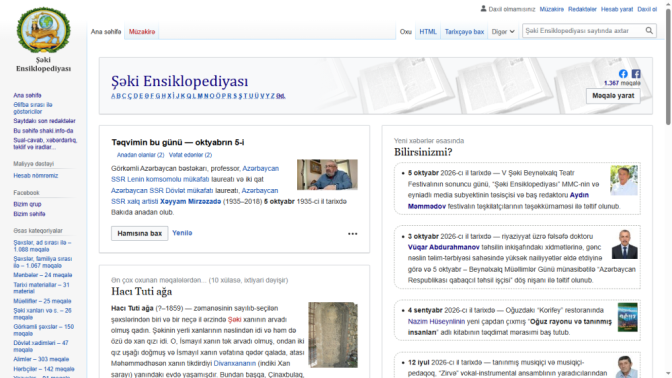Open Bu səhifə shaki.info-da link
This screenshot has height=378, width=672.
pos(43,131)
